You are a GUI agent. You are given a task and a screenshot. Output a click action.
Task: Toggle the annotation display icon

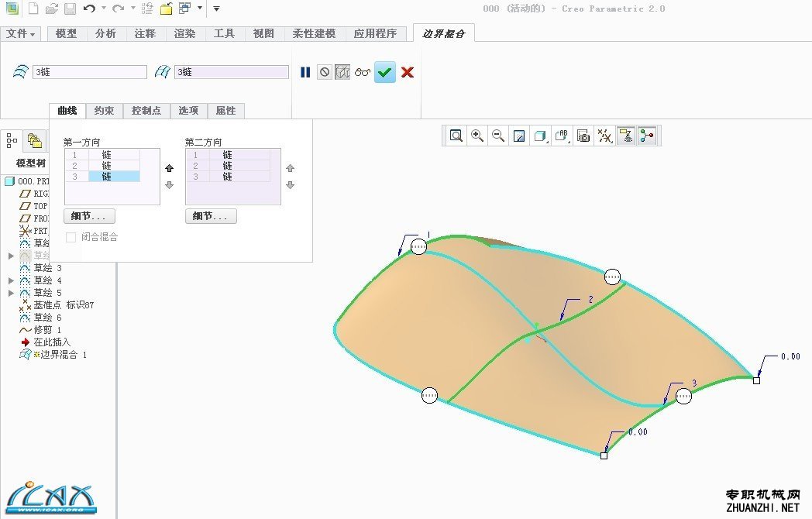point(626,136)
